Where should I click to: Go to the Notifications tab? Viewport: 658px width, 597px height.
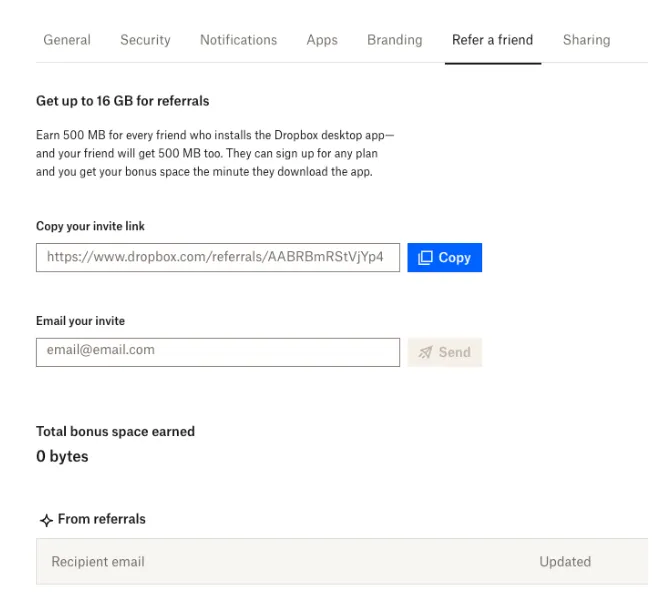click(238, 40)
